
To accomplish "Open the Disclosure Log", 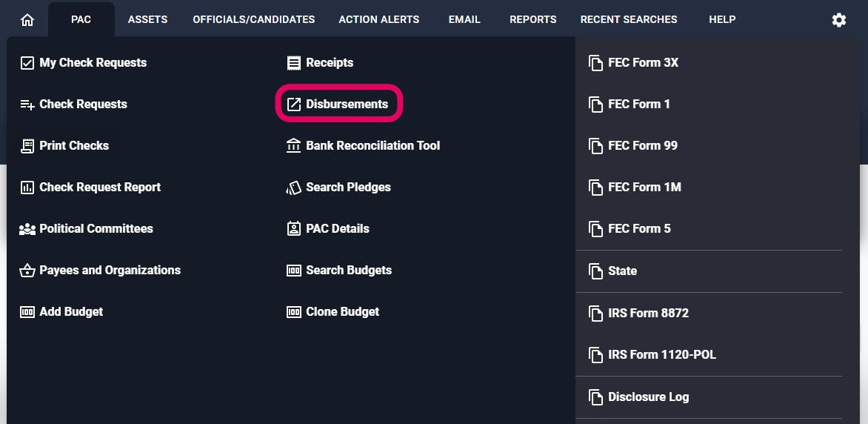I will (648, 397).
